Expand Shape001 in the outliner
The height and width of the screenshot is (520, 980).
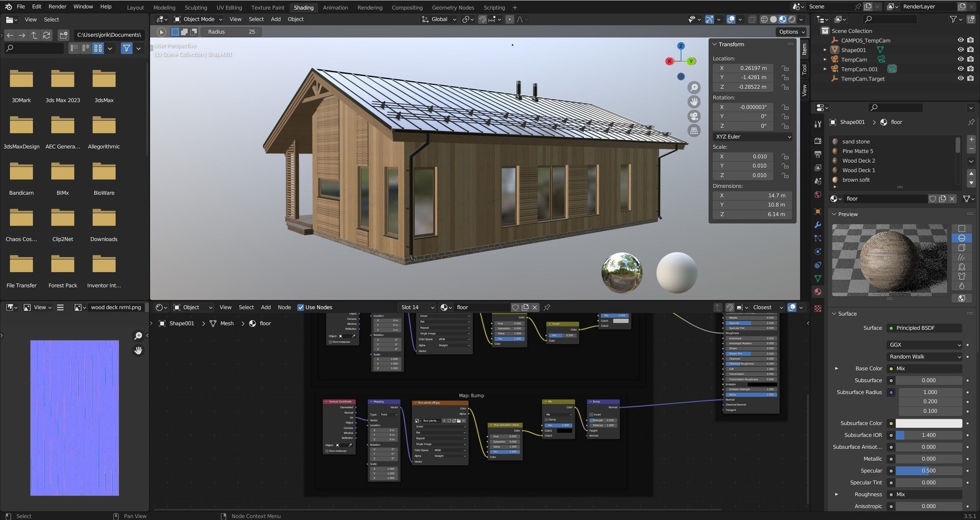(x=825, y=50)
